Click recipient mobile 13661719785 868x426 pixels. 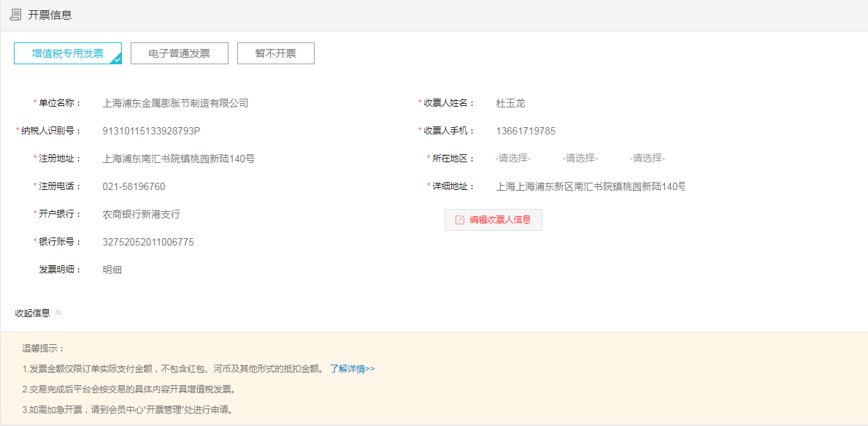(526, 132)
